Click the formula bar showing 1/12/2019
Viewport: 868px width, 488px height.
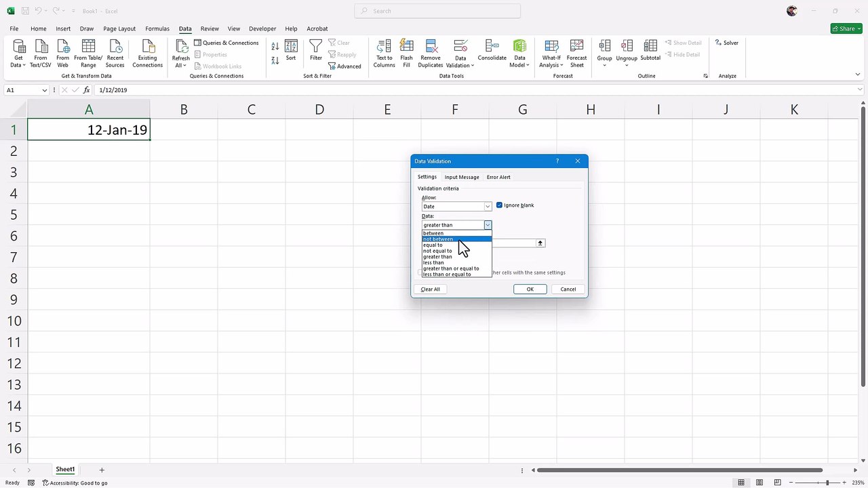point(475,90)
